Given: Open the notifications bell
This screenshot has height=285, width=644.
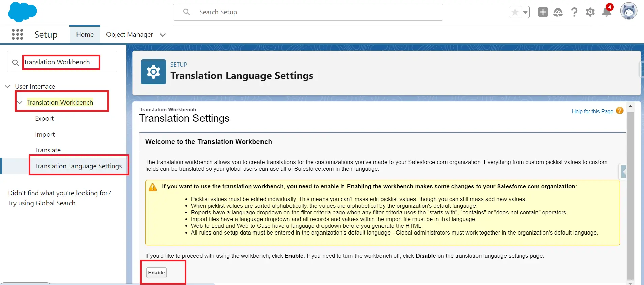Looking at the screenshot, I should tap(606, 12).
